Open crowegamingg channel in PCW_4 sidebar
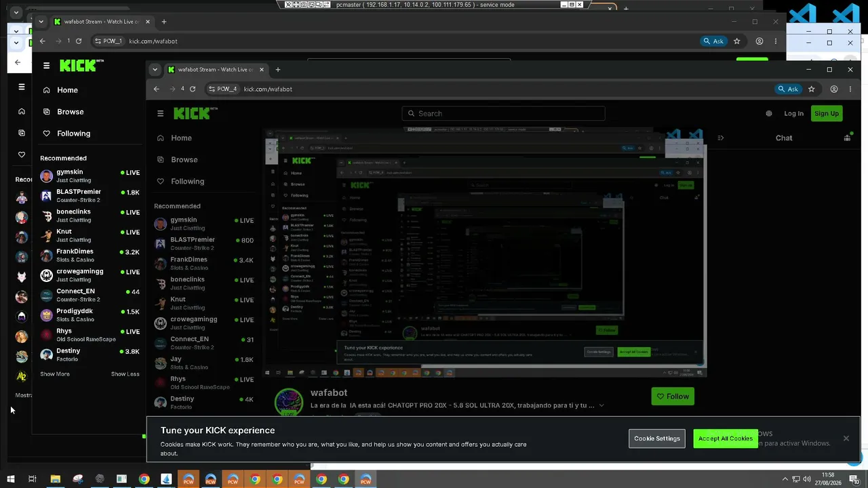This screenshot has width=868, height=488. 204,323
